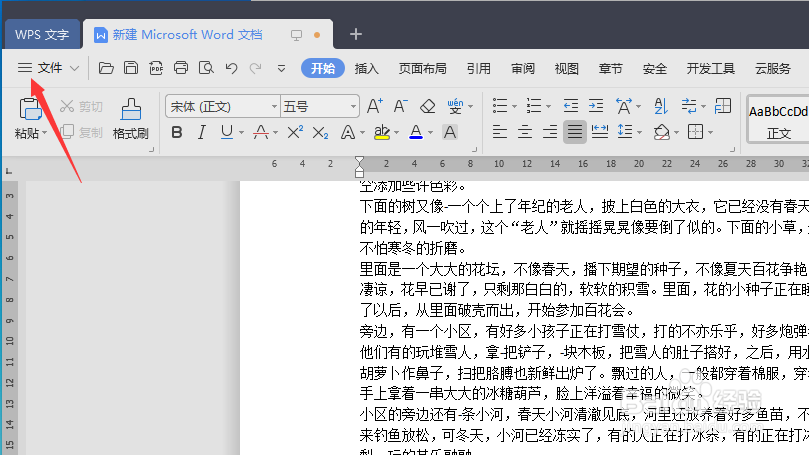Increase paragraph indent
The height and width of the screenshot is (455, 809).
tap(596, 106)
